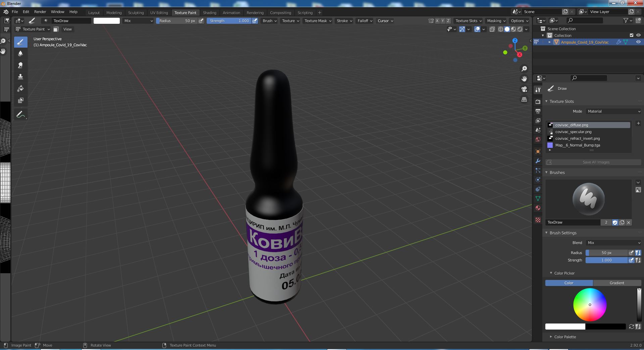
Task: Switch to the Sculpting workspace tab
Action: pyautogui.click(x=136, y=13)
